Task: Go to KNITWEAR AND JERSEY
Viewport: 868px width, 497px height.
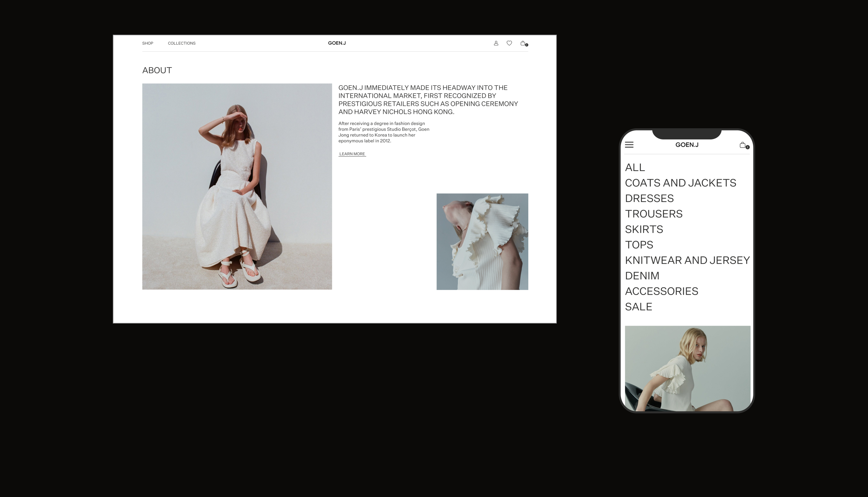Action: coord(687,261)
